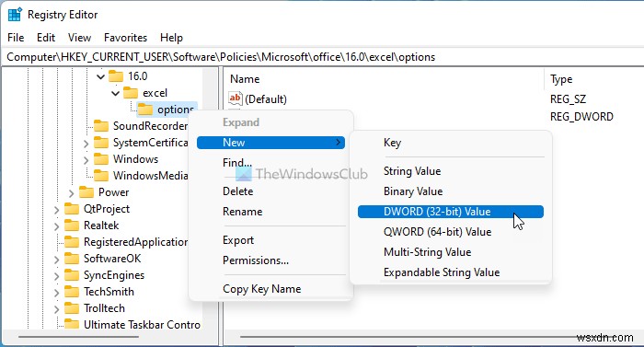Expand the QtProject key

(56, 210)
